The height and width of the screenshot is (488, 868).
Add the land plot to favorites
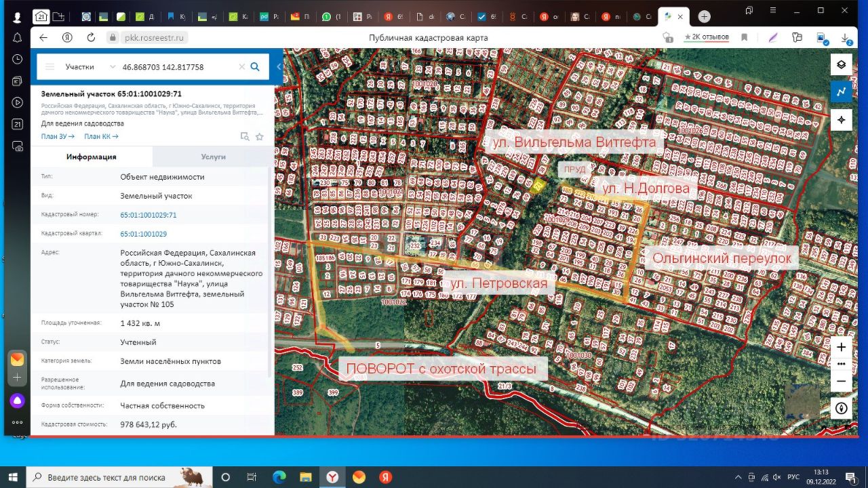tap(259, 137)
